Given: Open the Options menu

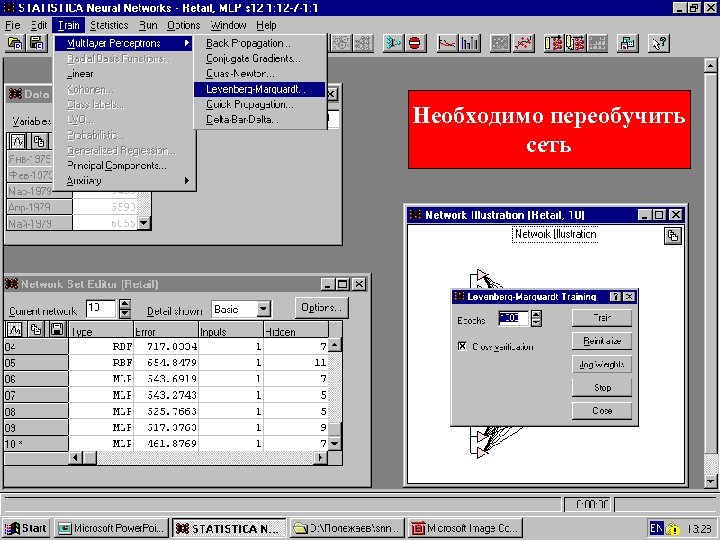Looking at the screenshot, I should (x=183, y=25).
